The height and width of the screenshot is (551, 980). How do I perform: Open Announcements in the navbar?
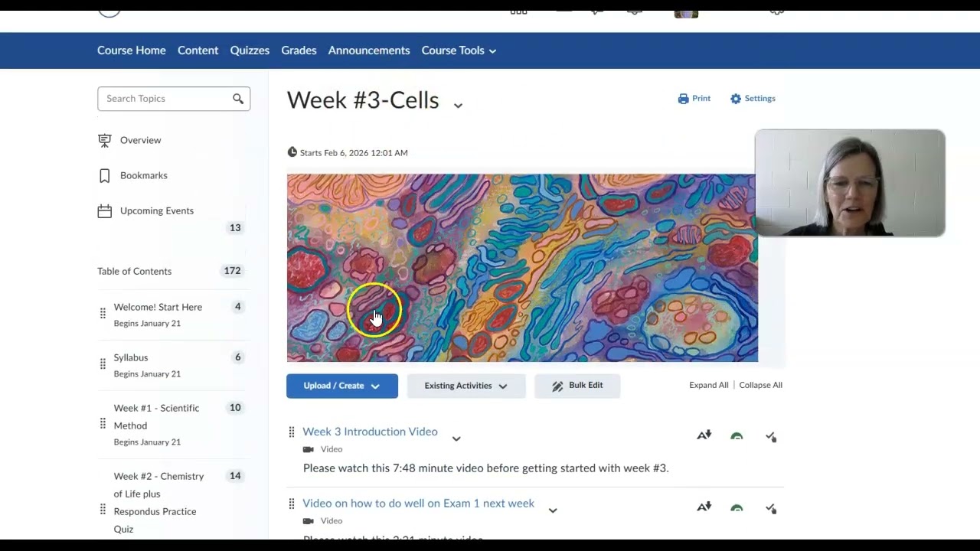[x=369, y=51]
